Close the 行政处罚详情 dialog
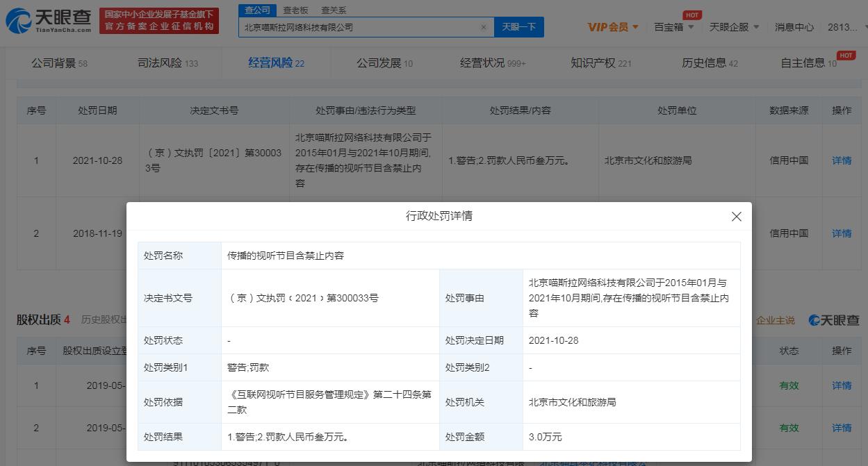 coord(737,217)
